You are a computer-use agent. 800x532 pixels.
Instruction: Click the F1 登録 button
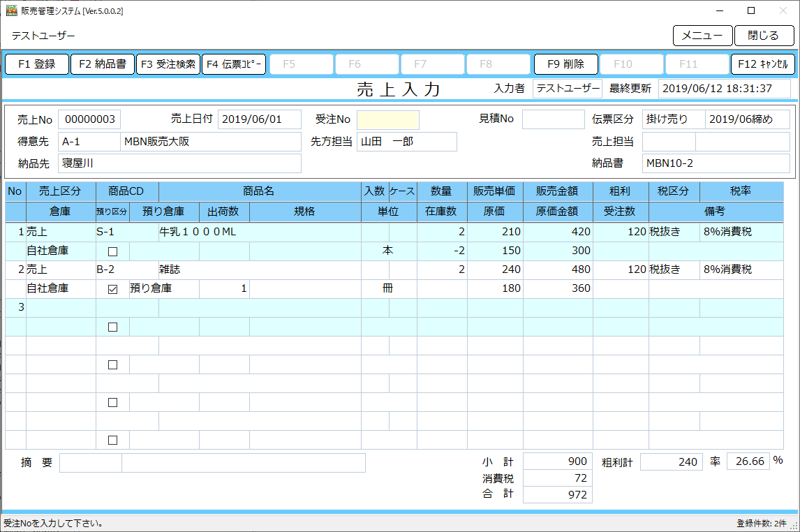pos(37,64)
